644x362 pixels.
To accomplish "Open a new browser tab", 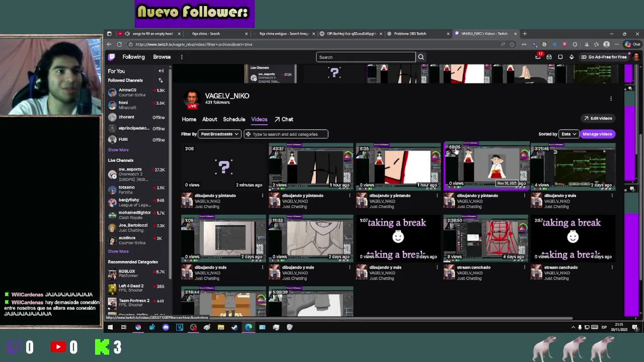I will click(x=525, y=34).
